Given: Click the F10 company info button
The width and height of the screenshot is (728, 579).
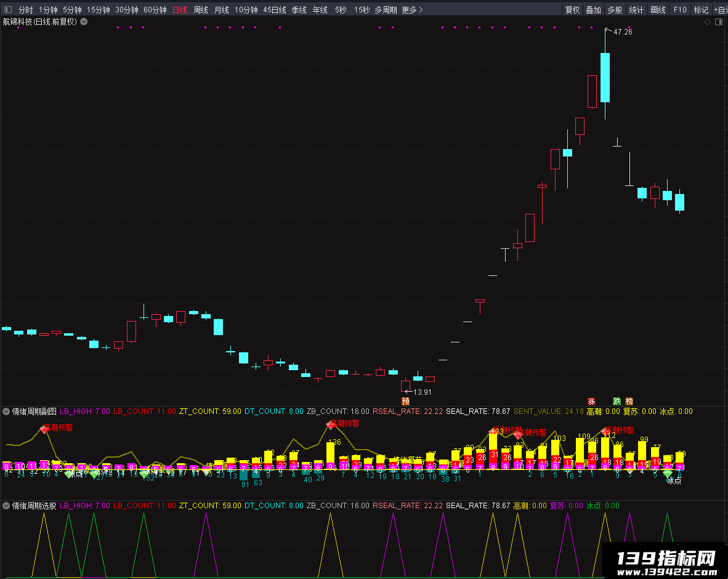Looking at the screenshot, I should pos(680,10).
